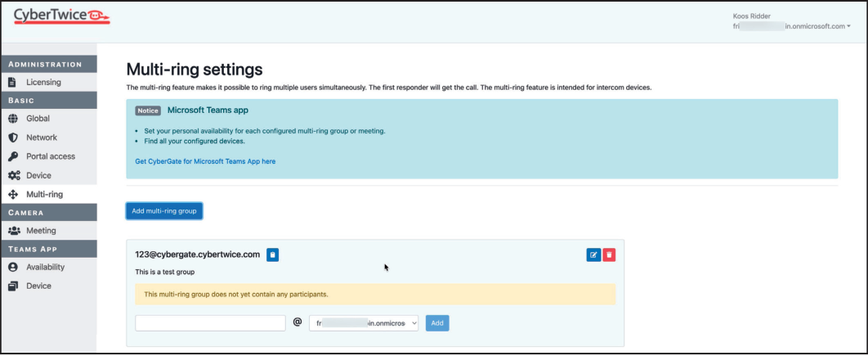The height and width of the screenshot is (356, 868).
Task: Delete the multi-ring group via trash icon
Action: (x=609, y=255)
